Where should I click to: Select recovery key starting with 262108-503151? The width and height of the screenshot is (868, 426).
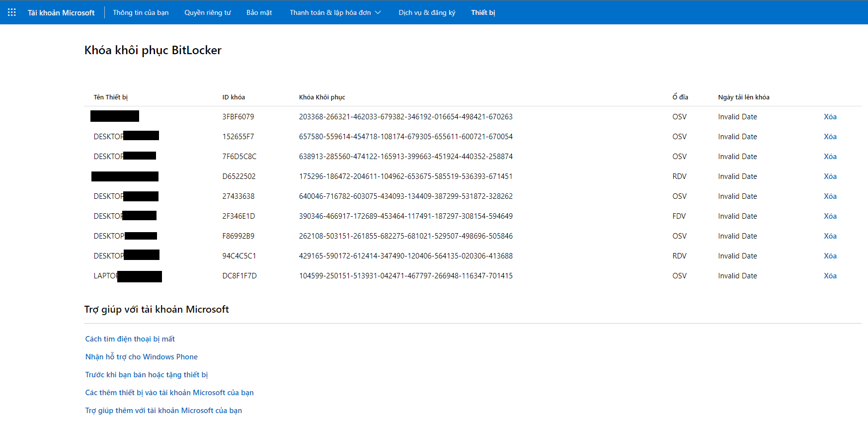(x=406, y=236)
